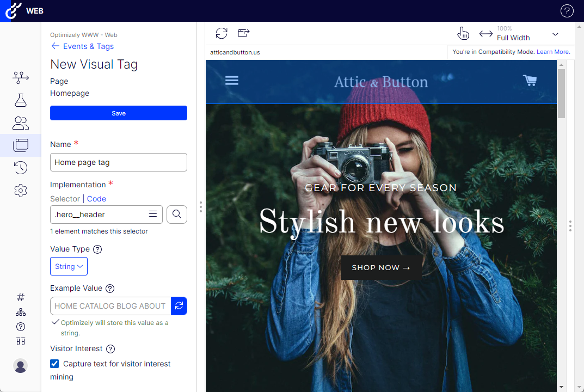Click into the Name input field
Viewport: 584px width, 392px height.
click(x=119, y=162)
